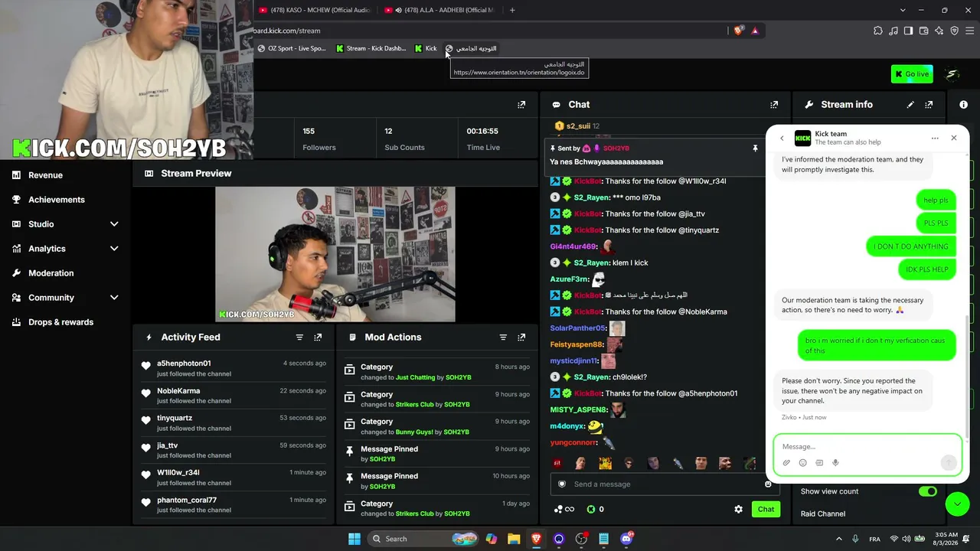
Task: Toggle the browser sidebar panel
Action: click(x=908, y=31)
